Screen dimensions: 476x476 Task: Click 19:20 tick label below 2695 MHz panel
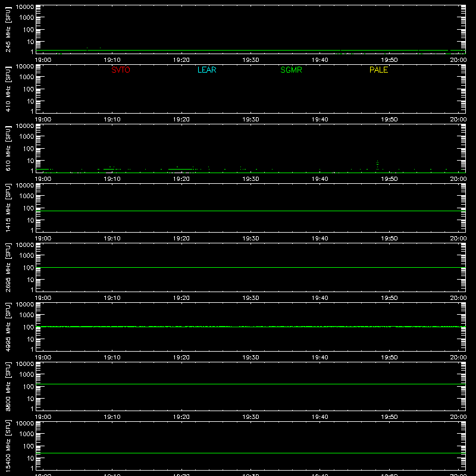coord(181,298)
